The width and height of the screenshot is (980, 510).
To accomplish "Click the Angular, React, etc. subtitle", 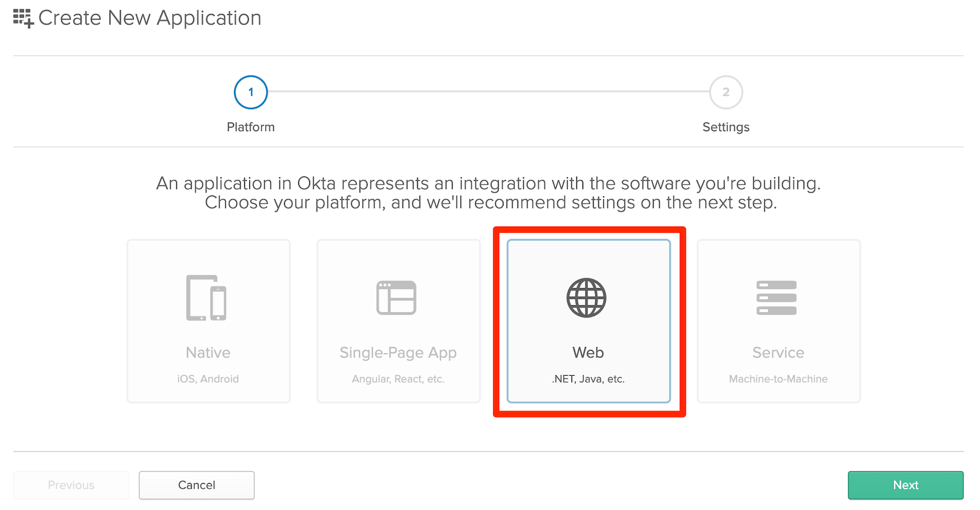I will click(x=398, y=379).
